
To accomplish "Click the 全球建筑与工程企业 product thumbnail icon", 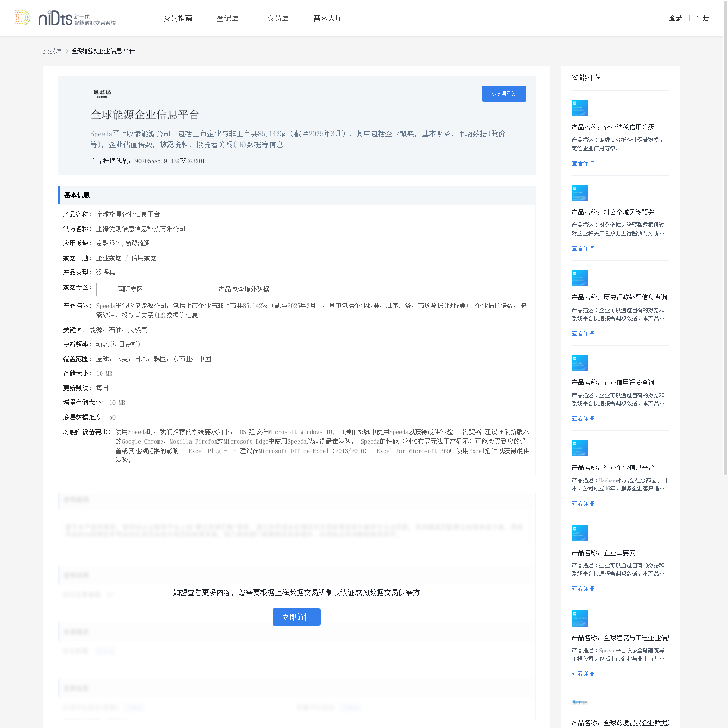I will click(580, 618).
